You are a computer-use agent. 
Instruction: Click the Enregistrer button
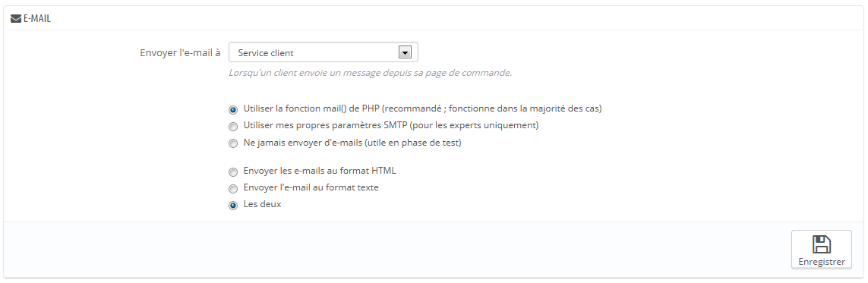[822, 250]
